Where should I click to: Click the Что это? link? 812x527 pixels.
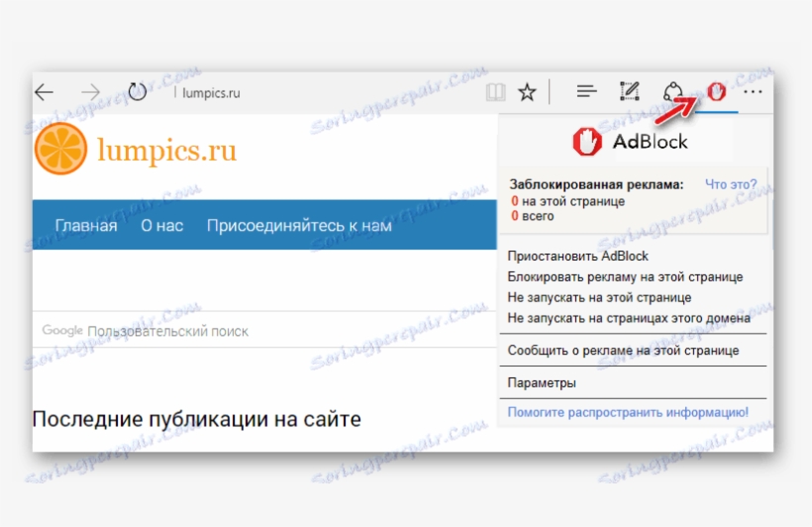pos(731,184)
